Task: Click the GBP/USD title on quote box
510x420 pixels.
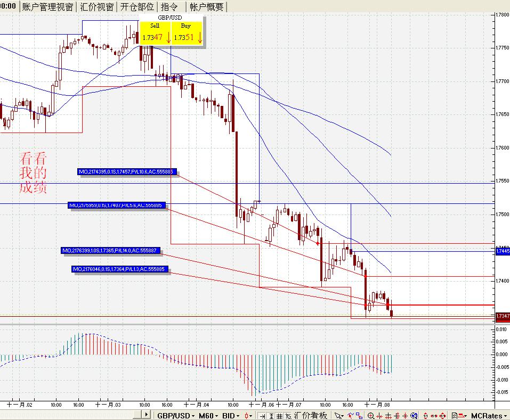Action: [170, 18]
